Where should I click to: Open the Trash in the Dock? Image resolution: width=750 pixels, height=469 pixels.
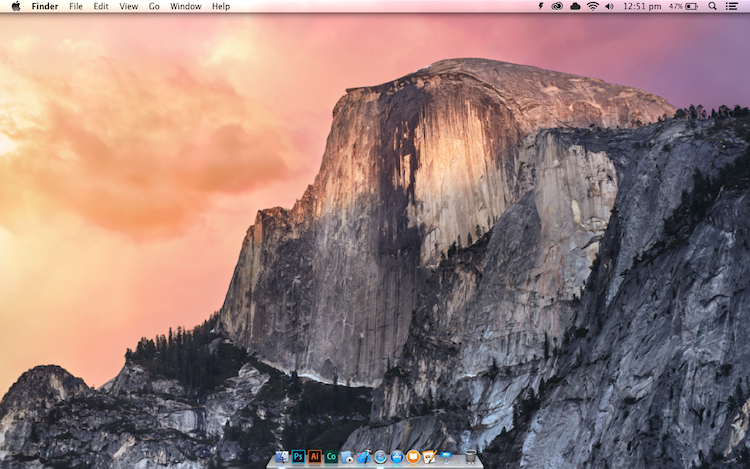(x=470, y=457)
